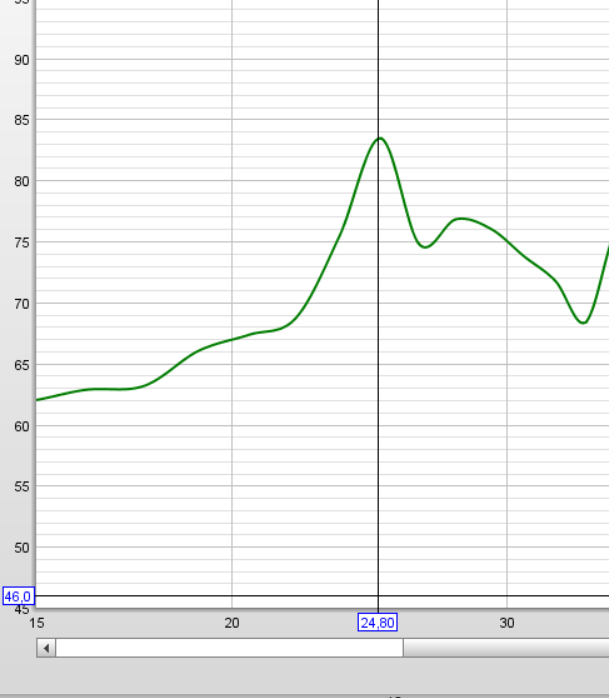Click the x-axis label 30
Image resolution: width=609 pixels, height=698 pixels.
click(507, 623)
